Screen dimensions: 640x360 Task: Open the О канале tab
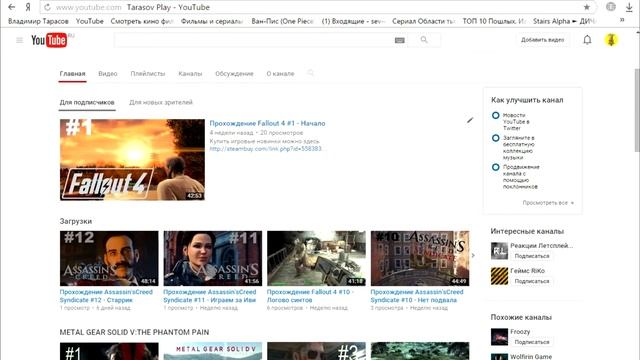pos(280,73)
